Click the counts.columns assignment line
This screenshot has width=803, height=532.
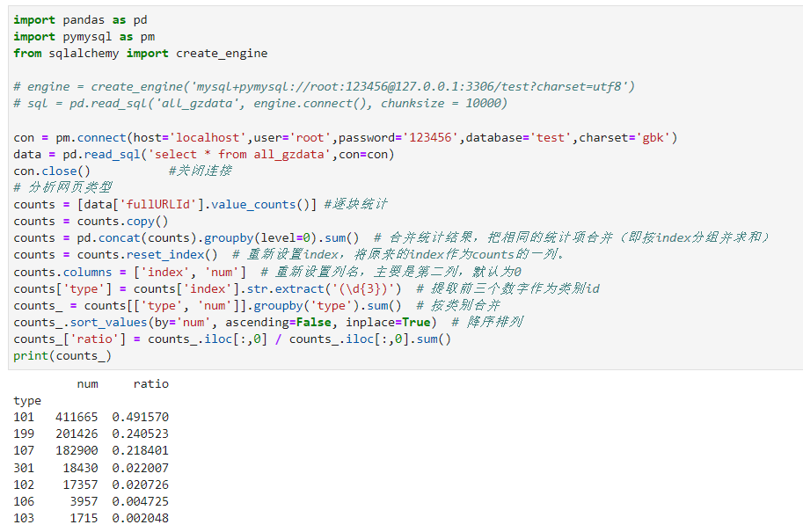coord(130,272)
